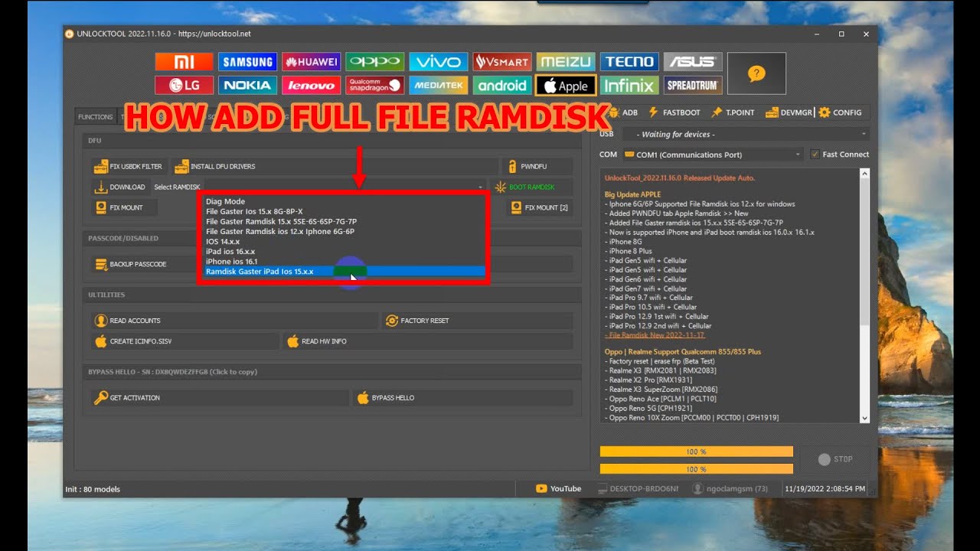Select the Apple brand icon
The image size is (980, 551).
[x=565, y=85]
